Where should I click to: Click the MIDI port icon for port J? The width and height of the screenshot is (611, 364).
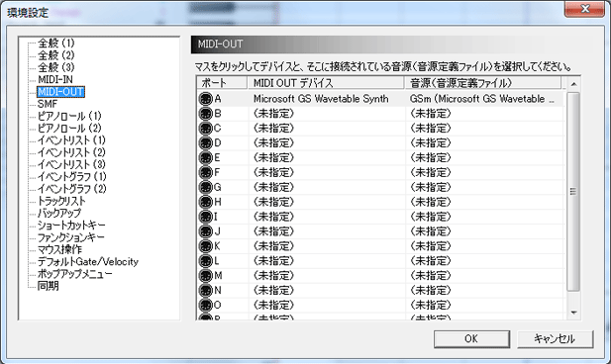click(205, 231)
